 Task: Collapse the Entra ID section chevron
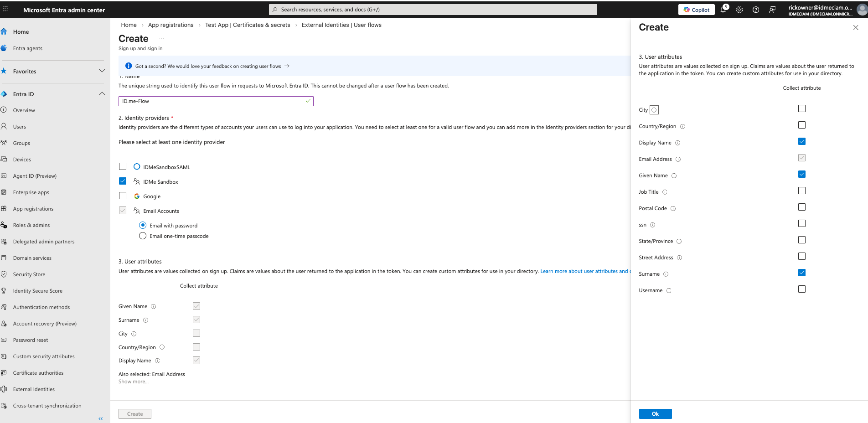coord(102,93)
